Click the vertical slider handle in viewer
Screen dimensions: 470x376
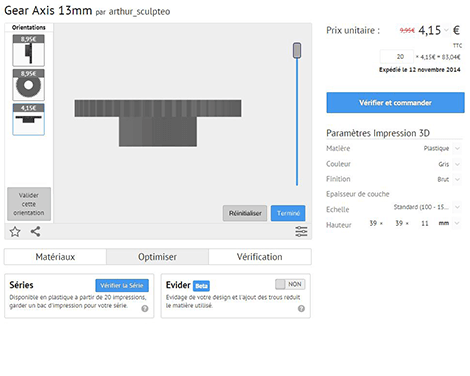297,50
